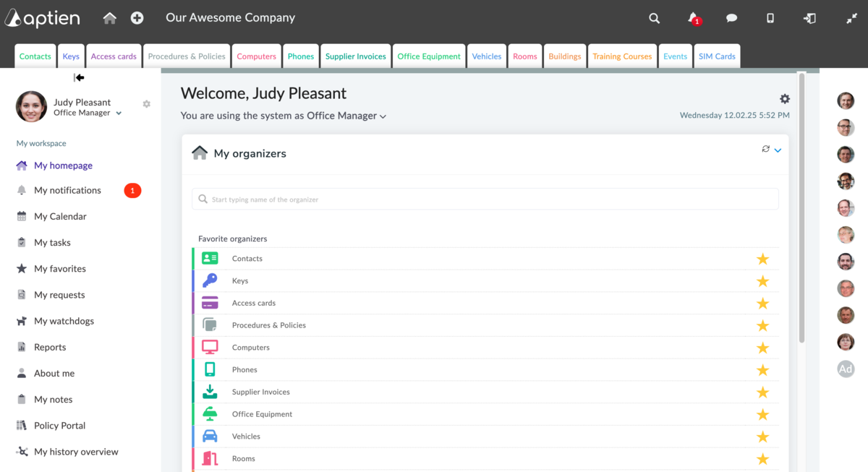Click the Access cards icon in list
The image size is (868, 472).
(x=210, y=303)
